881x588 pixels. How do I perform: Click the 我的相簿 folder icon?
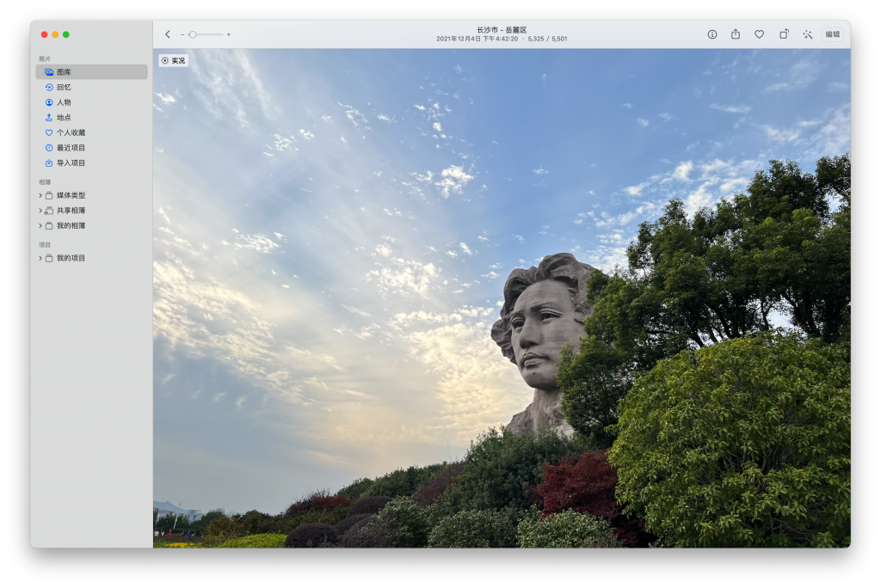pos(49,226)
